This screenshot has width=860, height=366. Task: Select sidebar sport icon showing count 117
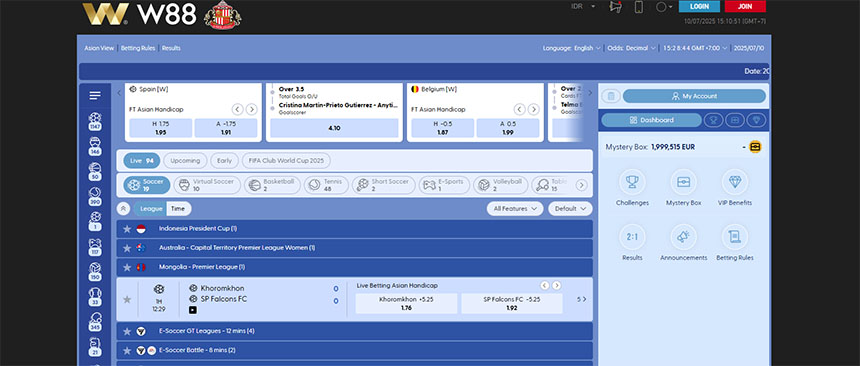95,247
